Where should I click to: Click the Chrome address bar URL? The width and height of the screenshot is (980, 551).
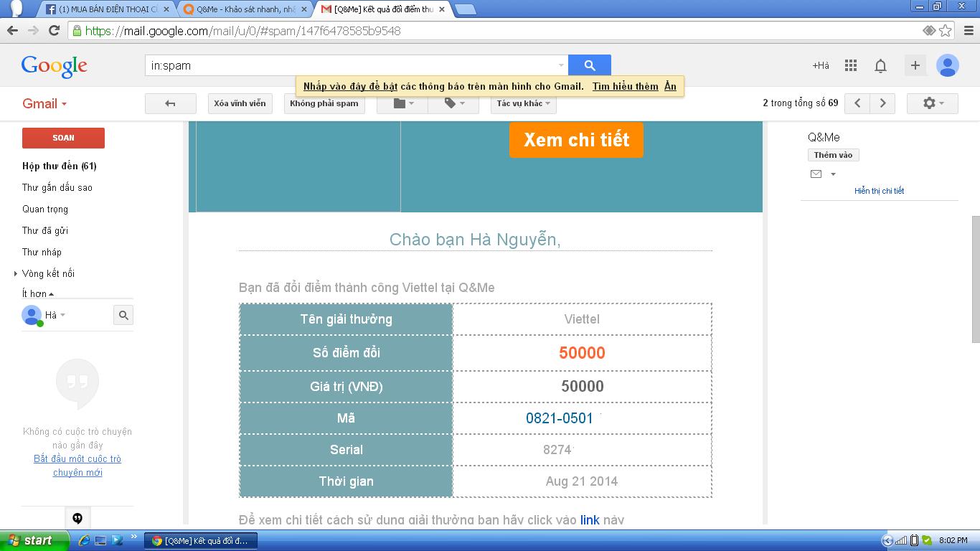[242, 31]
